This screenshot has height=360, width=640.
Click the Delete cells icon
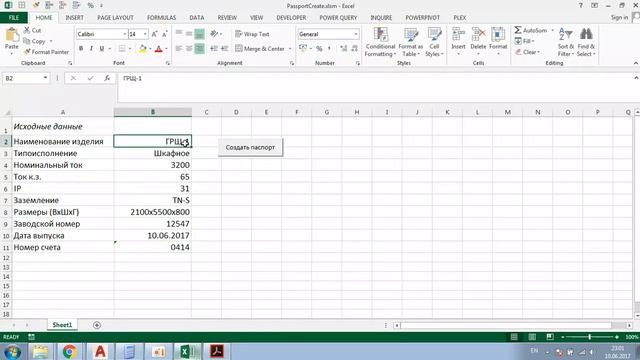(478, 35)
